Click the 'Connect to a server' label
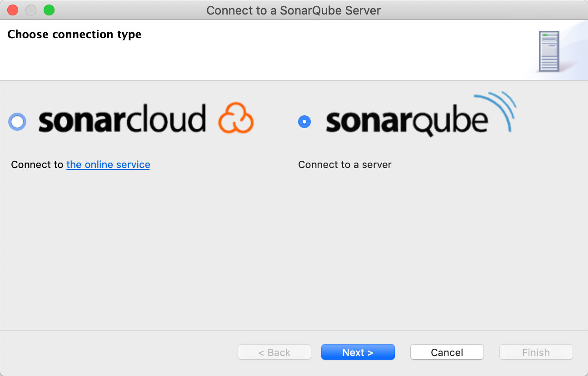The width and height of the screenshot is (588, 376). click(x=344, y=164)
